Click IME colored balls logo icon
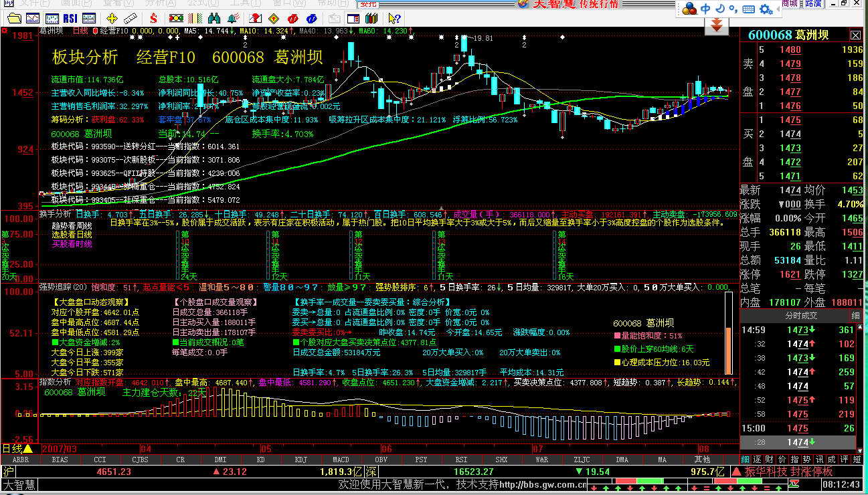This screenshot has width=868, height=495. coord(690,9)
